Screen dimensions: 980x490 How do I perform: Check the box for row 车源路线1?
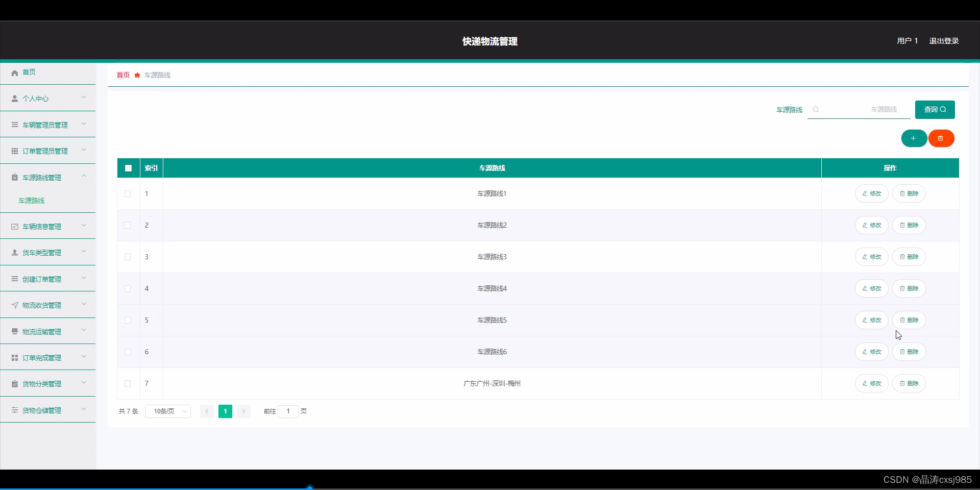coord(128,193)
